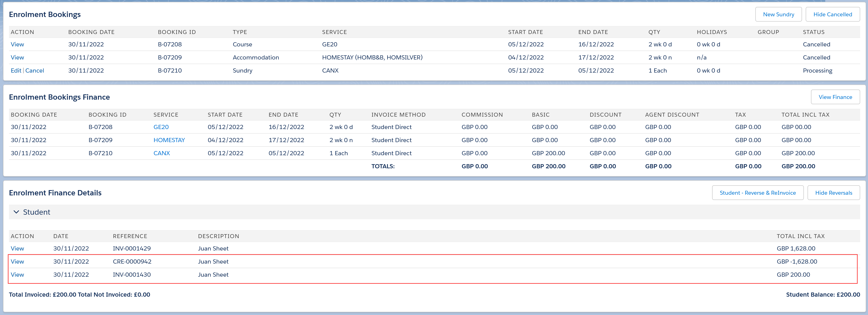Open HOMESTAY service link

tap(169, 140)
